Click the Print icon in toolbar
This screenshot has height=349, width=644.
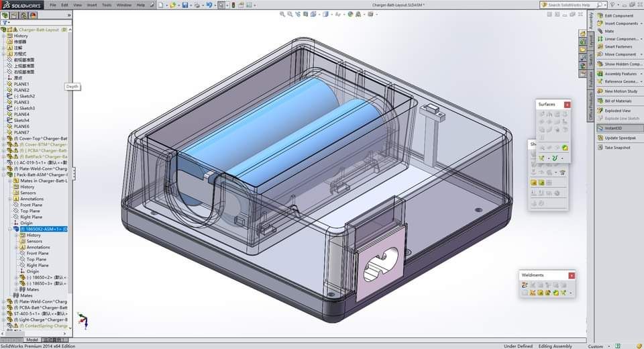click(197, 5)
